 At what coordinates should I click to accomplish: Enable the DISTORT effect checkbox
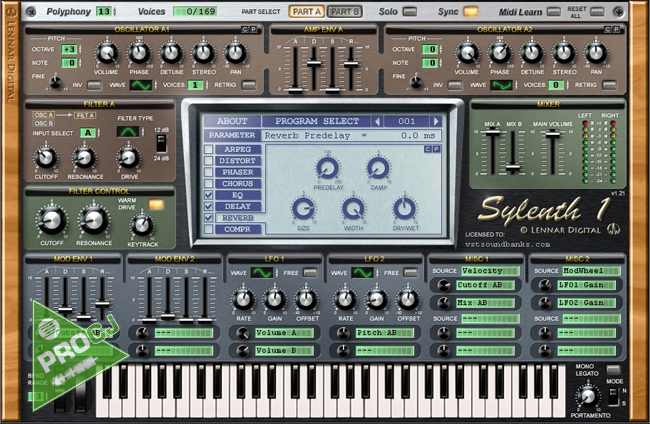coord(209,161)
